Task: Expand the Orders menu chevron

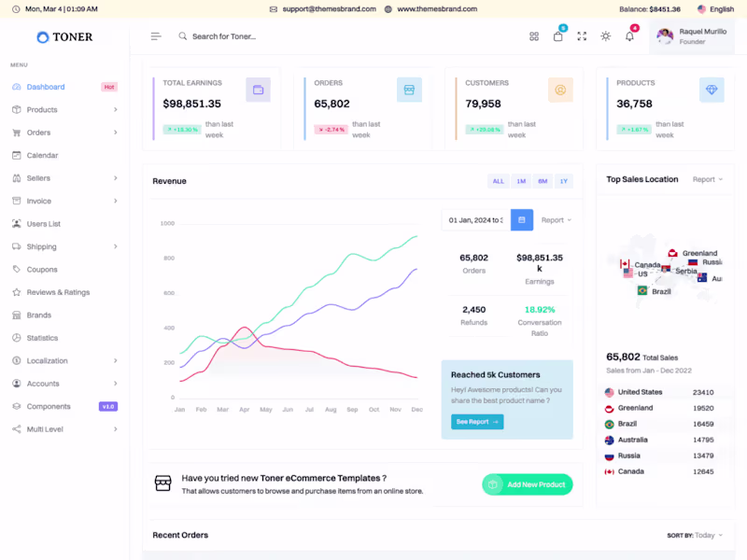Action: pos(115,133)
